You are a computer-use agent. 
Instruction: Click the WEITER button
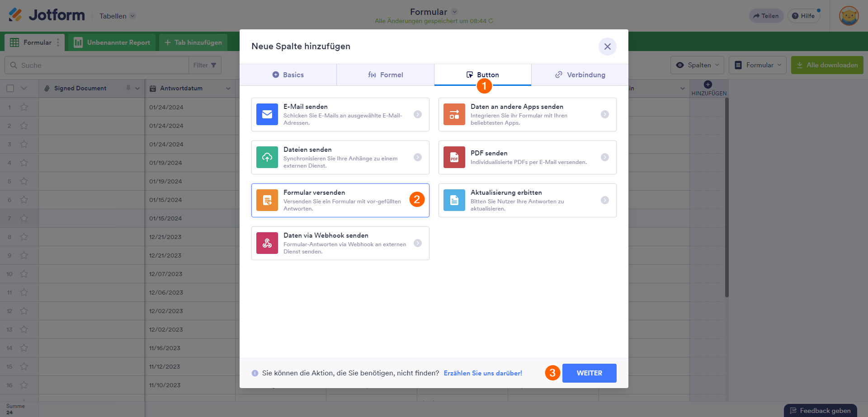pyautogui.click(x=589, y=373)
